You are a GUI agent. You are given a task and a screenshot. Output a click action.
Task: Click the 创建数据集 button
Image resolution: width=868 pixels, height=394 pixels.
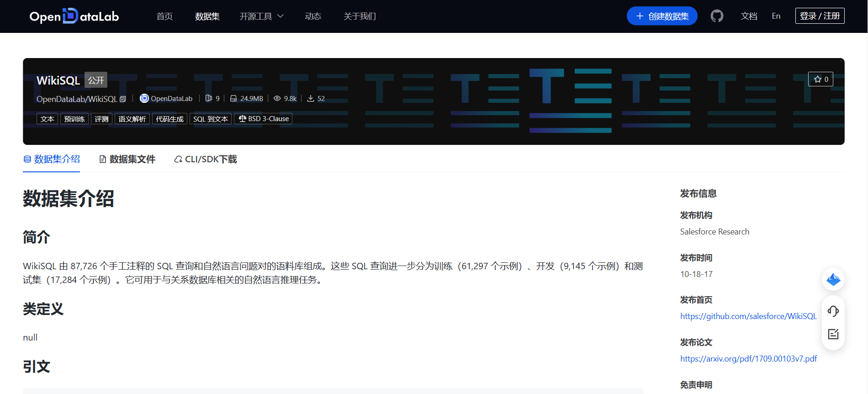(662, 16)
